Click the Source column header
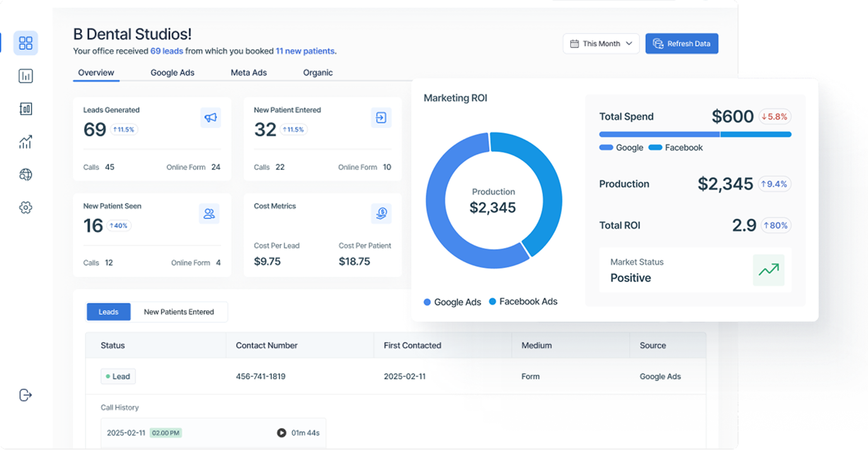868x456 pixels. (x=653, y=346)
